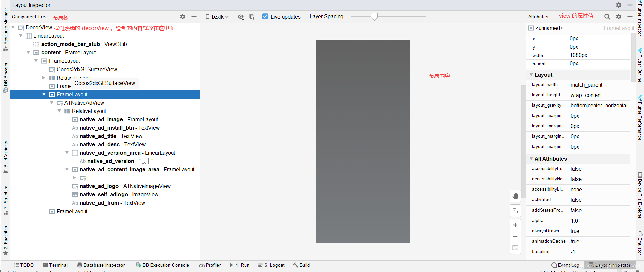
Task: Open the Profiler tool window
Action: [210, 265]
